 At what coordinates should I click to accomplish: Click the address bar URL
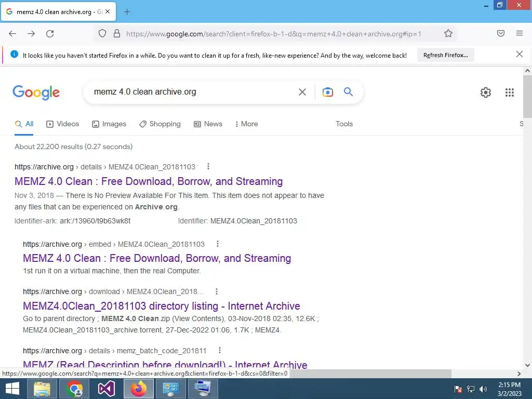tap(273, 34)
